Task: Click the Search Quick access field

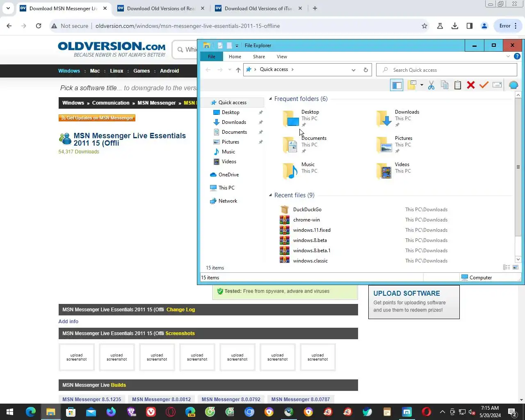Action: pos(446,70)
